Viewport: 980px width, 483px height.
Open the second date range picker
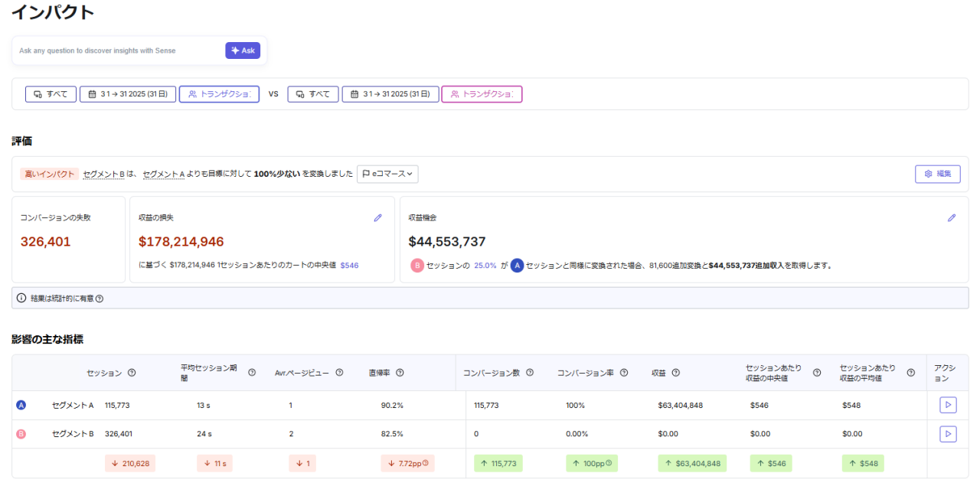pos(390,94)
